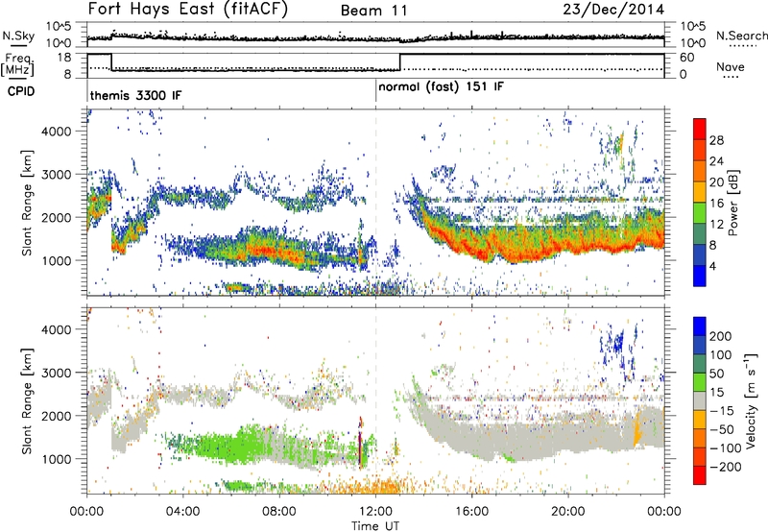Click the 'Power [dB]' color bar label
The width and height of the screenshot is (768, 532).
click(x=732, y=203)
